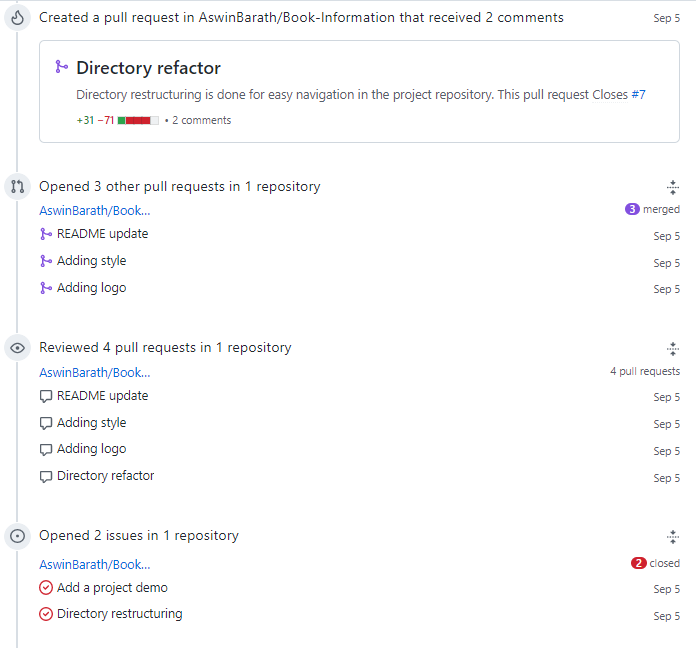This screenshot has height=648, width=696.
Task: Click the pull request icon beside Opened 3 other
Action: 17,186
